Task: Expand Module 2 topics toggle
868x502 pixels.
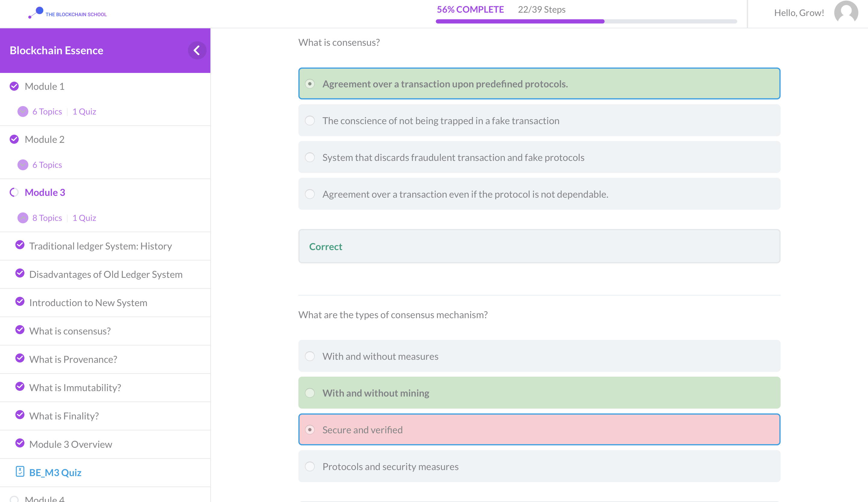Action: [23, 165]
